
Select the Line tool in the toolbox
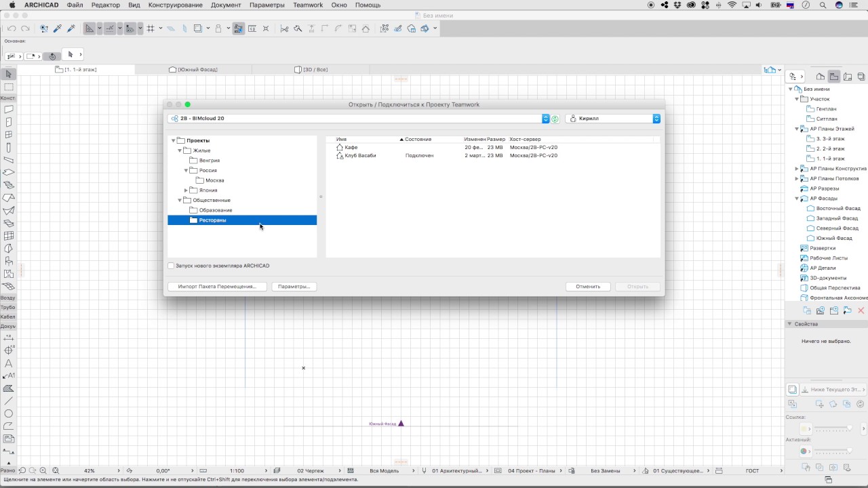pyautogui.click(x=9, y=401)
